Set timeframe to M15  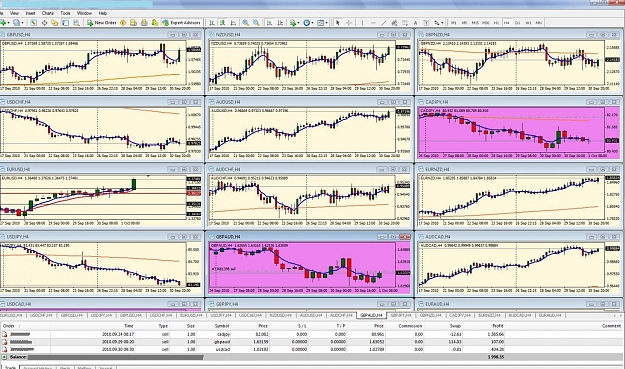click(475, 23)
